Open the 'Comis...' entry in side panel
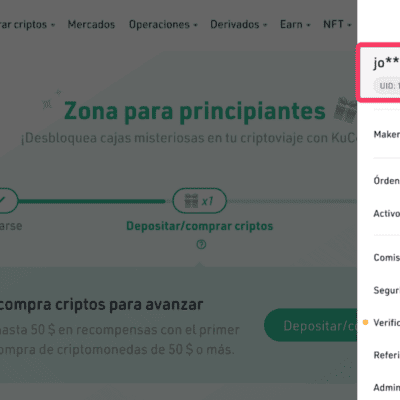 pyautogui.click(x=387, y=257)
